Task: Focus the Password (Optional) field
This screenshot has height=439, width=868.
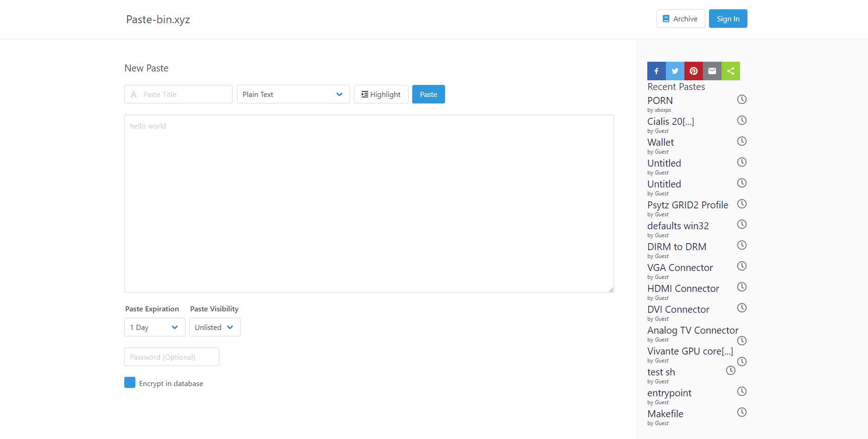Action: (x=172, y=357)
